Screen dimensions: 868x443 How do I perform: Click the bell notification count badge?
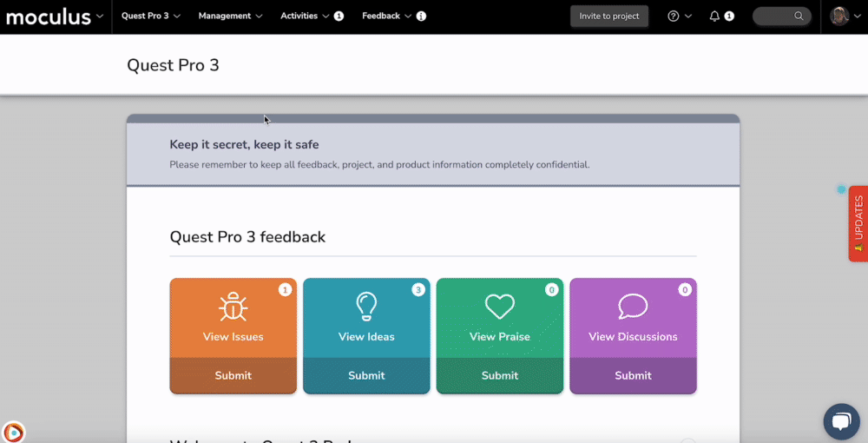point(729,16)
